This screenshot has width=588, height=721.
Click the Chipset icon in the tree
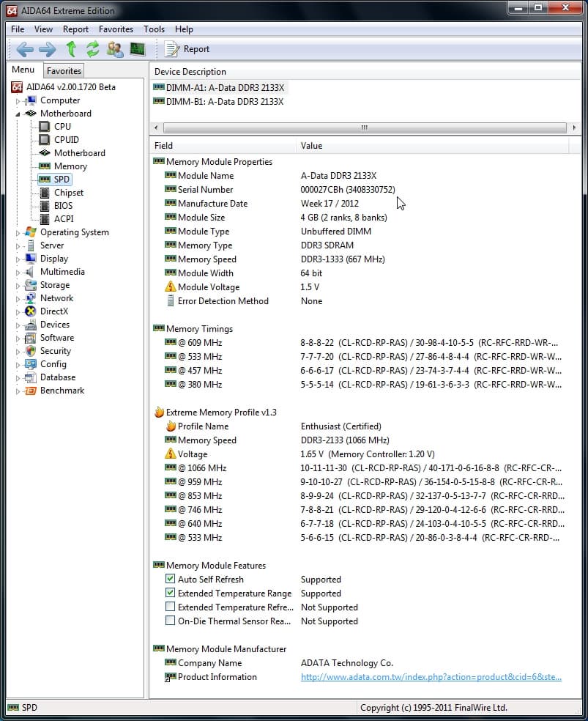(x=45, y=193)
